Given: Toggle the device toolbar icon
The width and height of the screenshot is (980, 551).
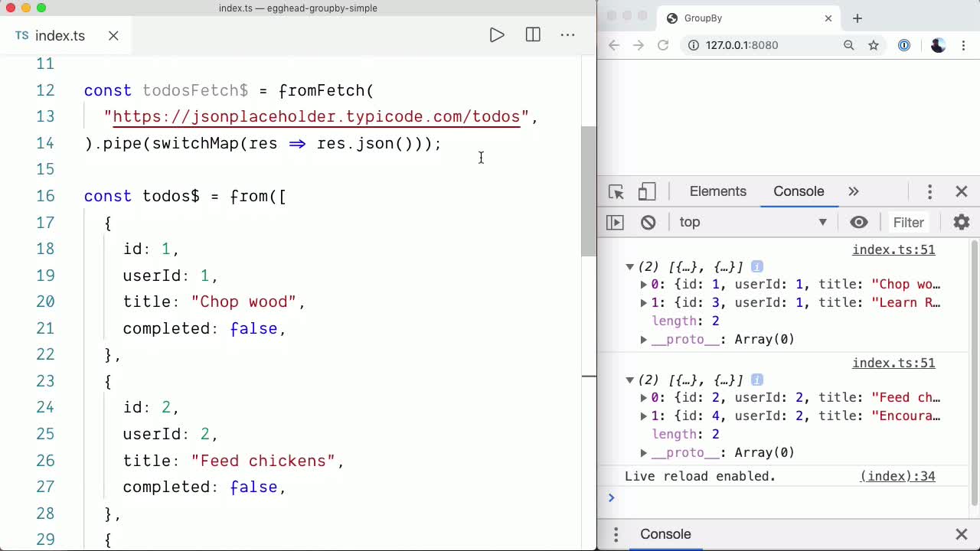Looking at the screenshot, I should click(647, 192).
